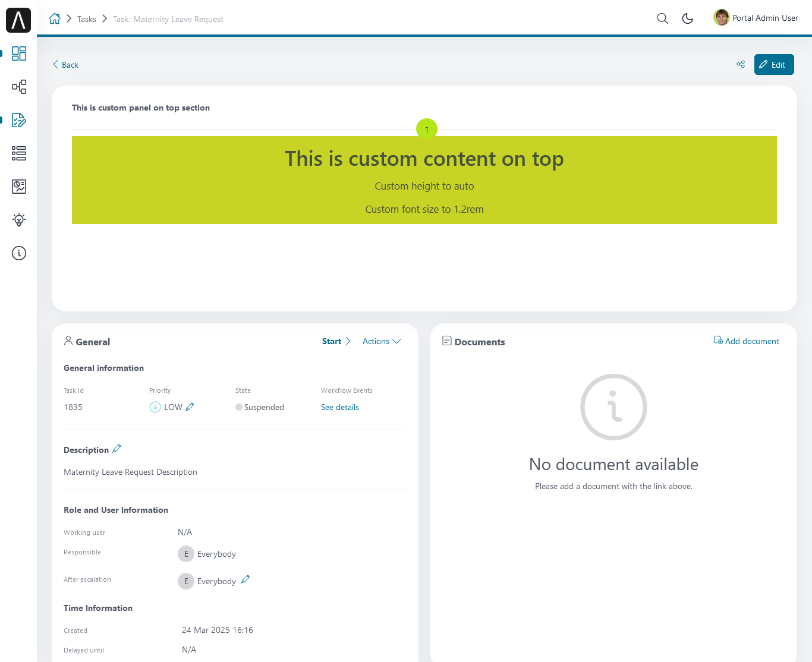
Task: Edit the Description with pencil icon
Action: [x=117, y=449]
